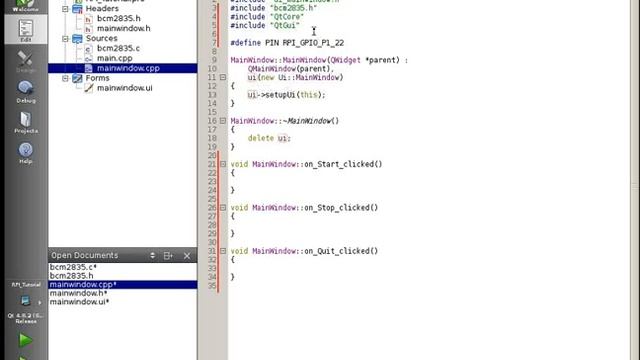Click the Forms folder icon

[x=77, y=78]
